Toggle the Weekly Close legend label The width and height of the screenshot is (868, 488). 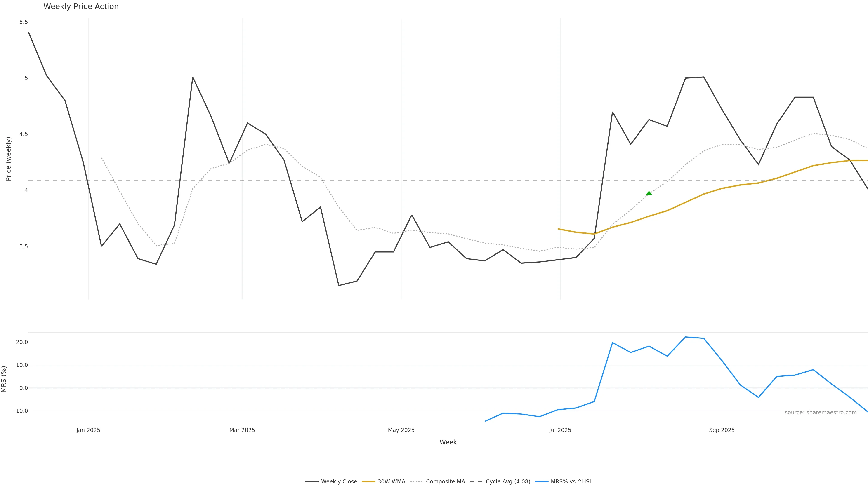[x=339, y=482]
